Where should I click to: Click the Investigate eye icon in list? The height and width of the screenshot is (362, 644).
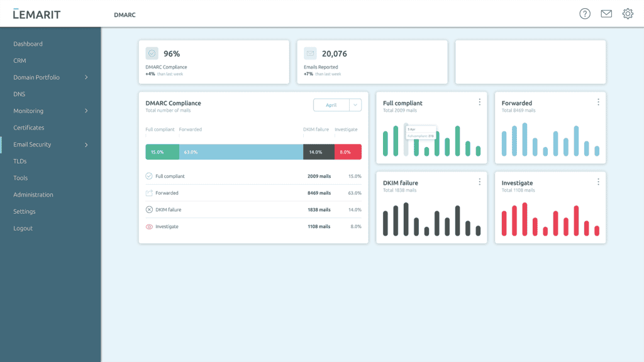tap(149, 226)
